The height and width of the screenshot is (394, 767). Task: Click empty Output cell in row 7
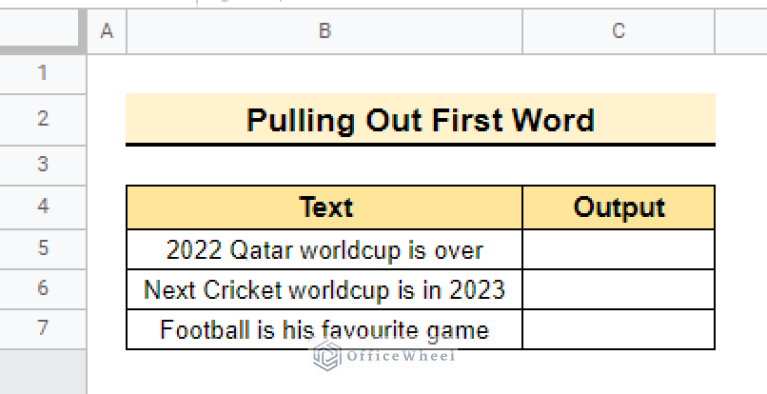pos(618,329)
